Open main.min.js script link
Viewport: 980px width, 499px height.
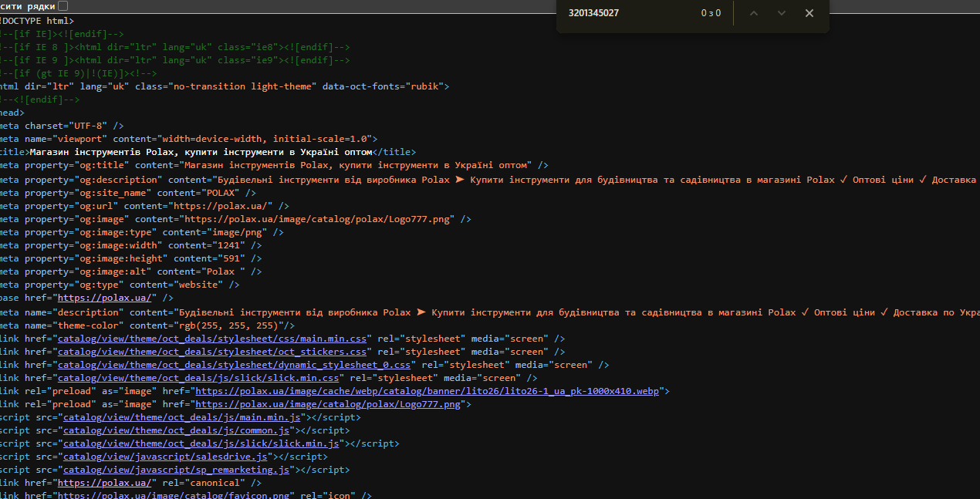(182, 417)
